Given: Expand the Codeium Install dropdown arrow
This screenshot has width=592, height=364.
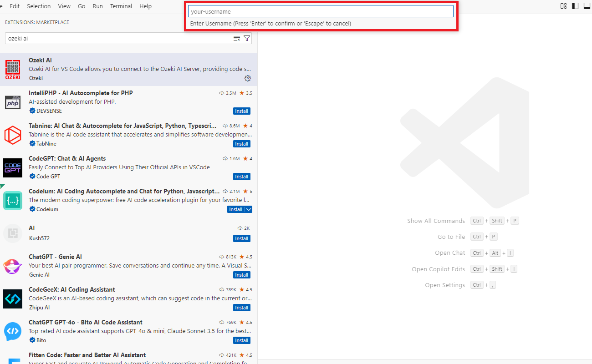Looking at the screenshot, I should [248, 209].
